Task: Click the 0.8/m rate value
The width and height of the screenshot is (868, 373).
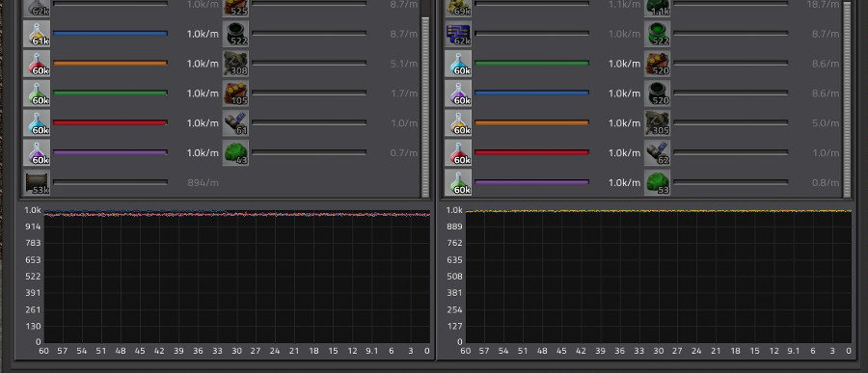Action: (826, 182)
